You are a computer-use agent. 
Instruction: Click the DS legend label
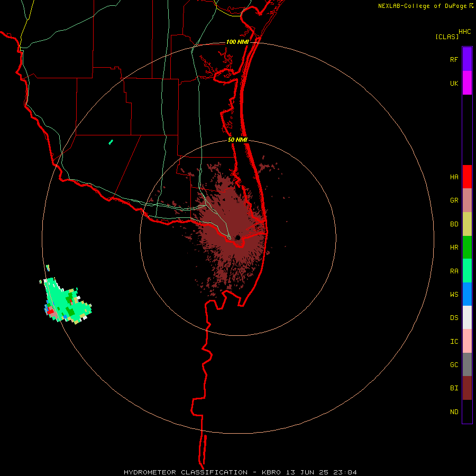454,318
